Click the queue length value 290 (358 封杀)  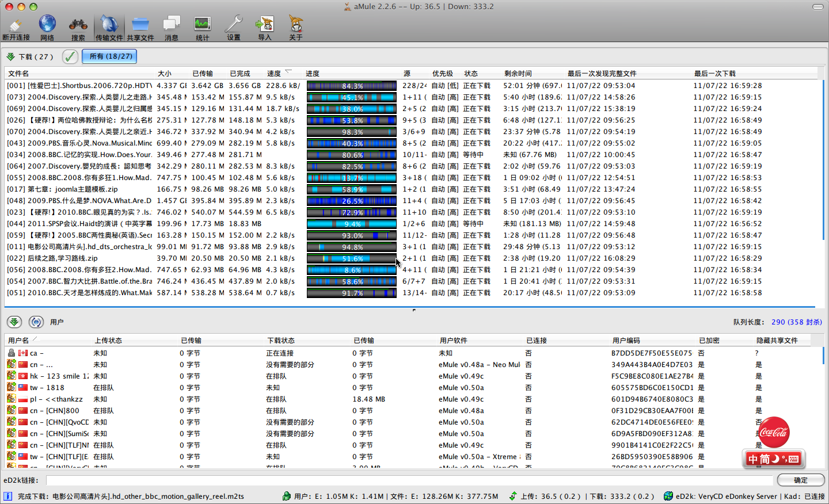point(797,322)
